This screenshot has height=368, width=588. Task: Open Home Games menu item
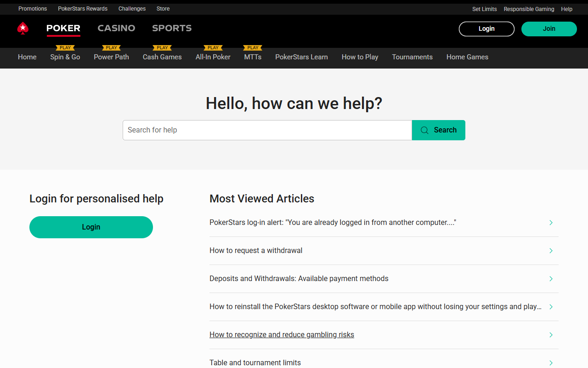467,57
